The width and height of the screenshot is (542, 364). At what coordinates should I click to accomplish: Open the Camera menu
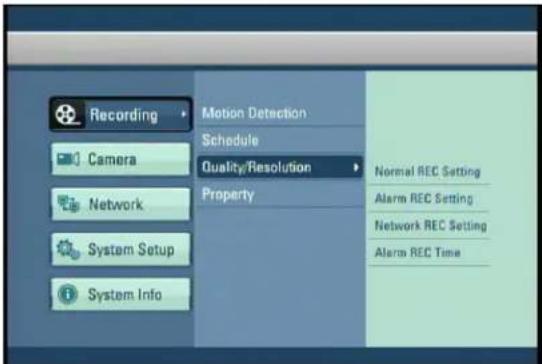(121, 159)
